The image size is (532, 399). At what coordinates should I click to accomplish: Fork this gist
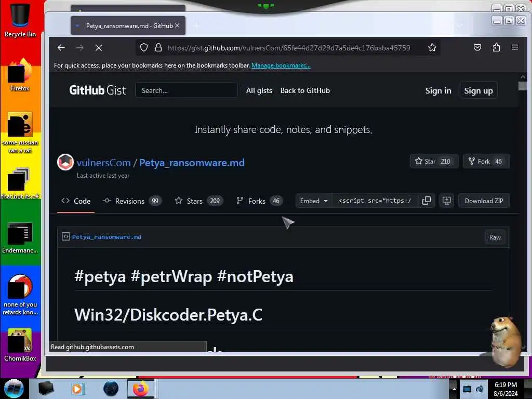click(x=486, y=162)
